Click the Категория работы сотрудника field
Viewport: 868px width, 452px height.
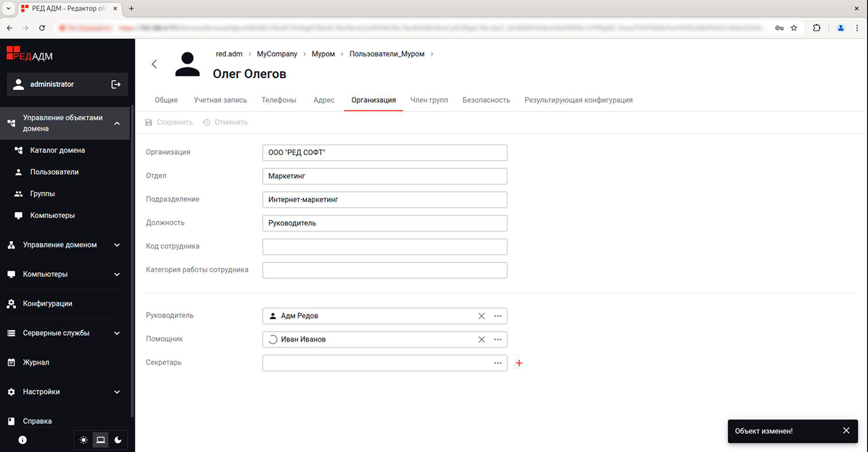pyautogui.click(x=385, y=270)
